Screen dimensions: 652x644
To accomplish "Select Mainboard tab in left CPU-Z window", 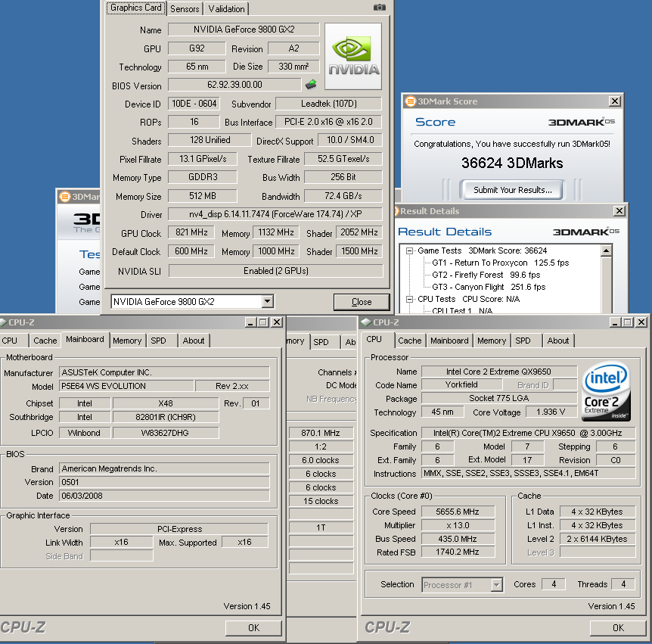I will click(85, 339).
